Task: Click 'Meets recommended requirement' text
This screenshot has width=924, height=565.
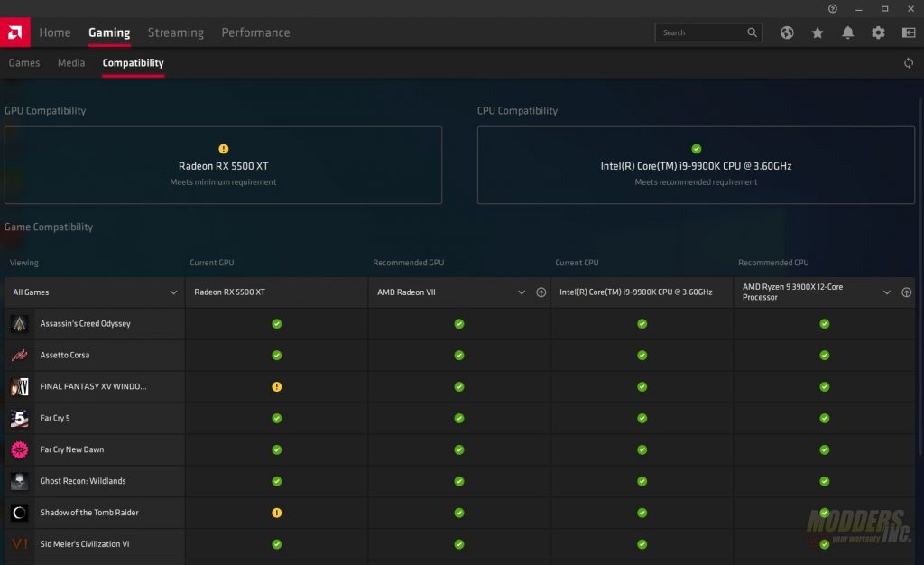Action: point(696,182)
